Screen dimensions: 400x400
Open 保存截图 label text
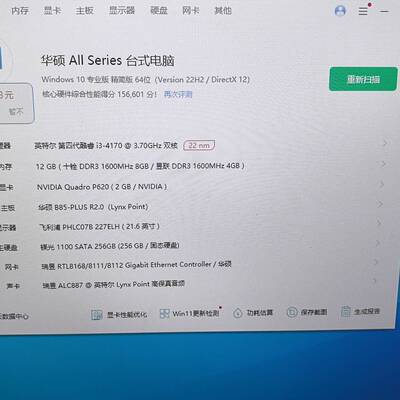[x=314, y=312]
